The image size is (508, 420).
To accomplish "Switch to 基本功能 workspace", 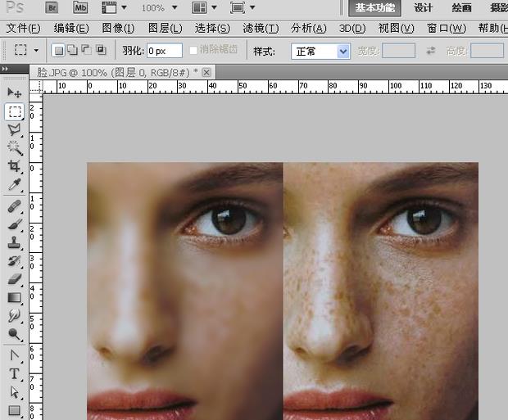I will [374, 8].
